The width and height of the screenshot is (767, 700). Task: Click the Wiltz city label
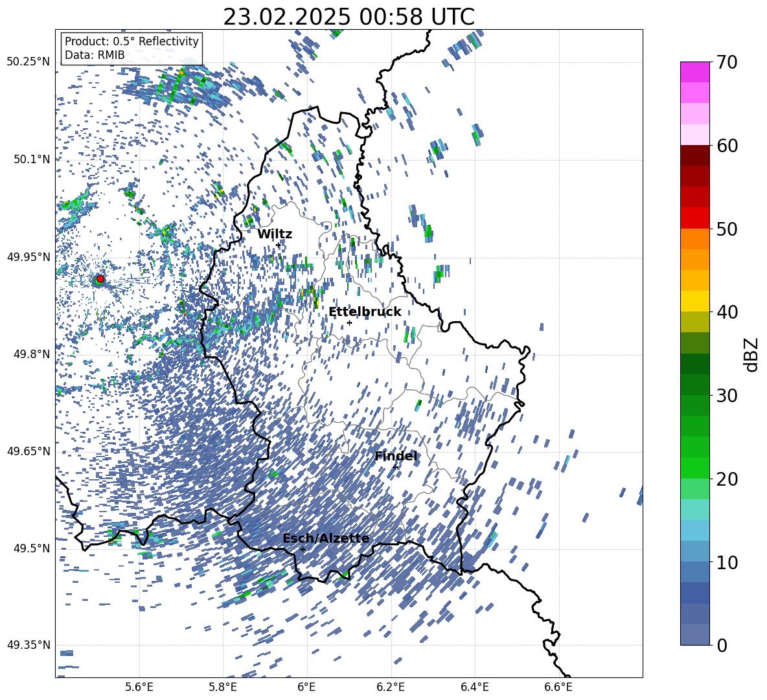tap(275, 234)
